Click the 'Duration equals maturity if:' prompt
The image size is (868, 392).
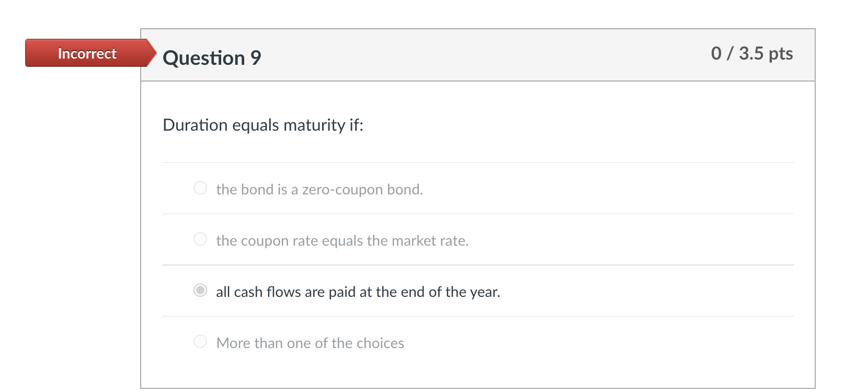262,125
